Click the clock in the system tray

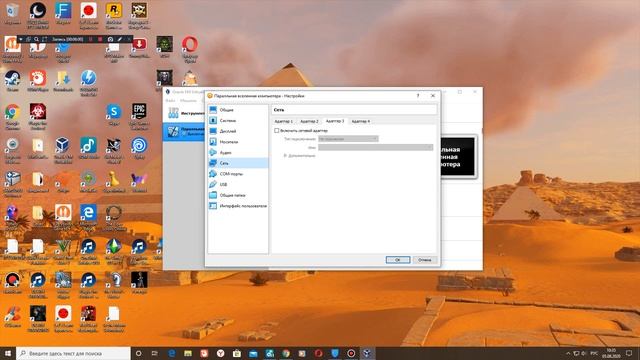(611, 353)
